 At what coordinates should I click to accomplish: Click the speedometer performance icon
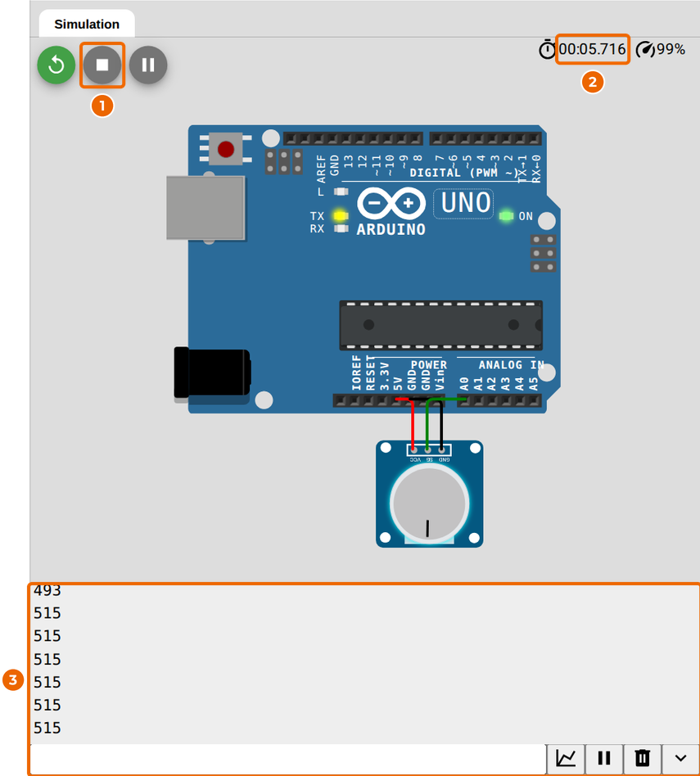(x=645, y=49)
